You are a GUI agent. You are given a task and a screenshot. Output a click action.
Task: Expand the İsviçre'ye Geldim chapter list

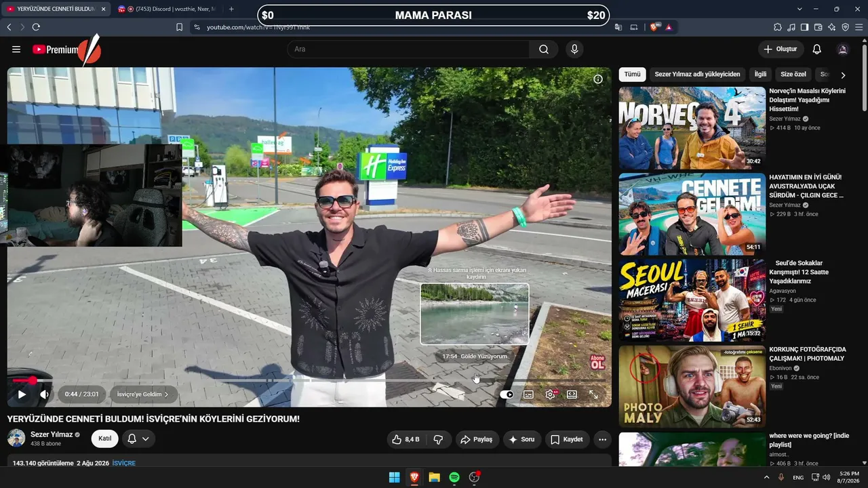click(x=142, y=394)
